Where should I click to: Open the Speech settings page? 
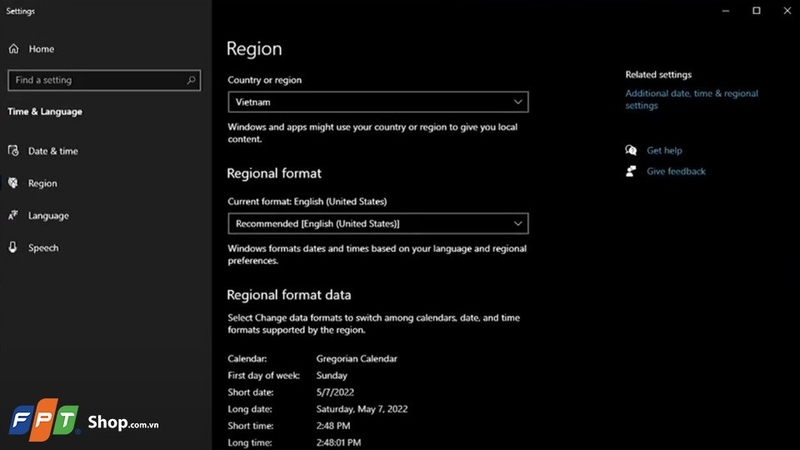tap(43, 247)
